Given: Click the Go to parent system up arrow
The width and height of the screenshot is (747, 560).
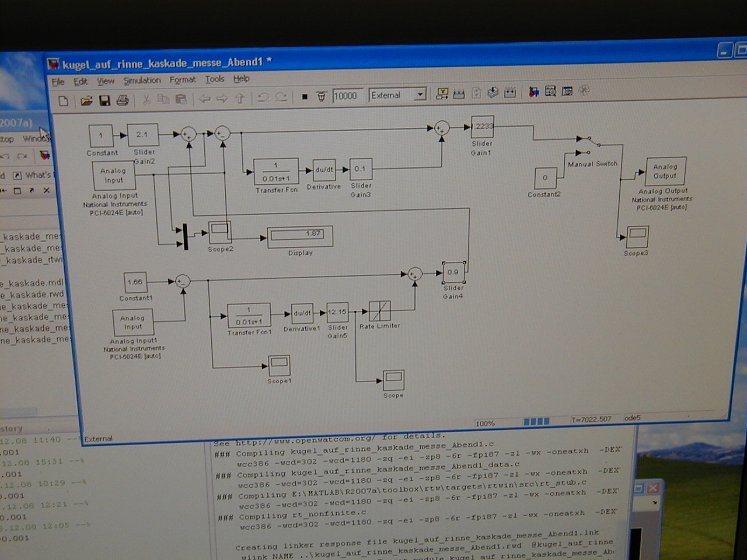Looking at the screenshot, I should [239, 99].
